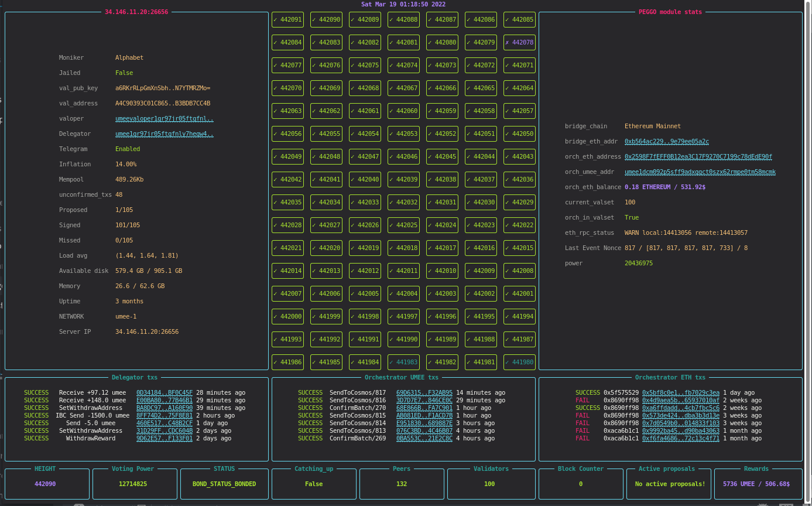Open orch_umee_addr link umee1dcm092p5sff9adxgqct0szx62rmpe0tm58mcmk
Viewport: 812px width, 506px height.
tap(700, 172)
